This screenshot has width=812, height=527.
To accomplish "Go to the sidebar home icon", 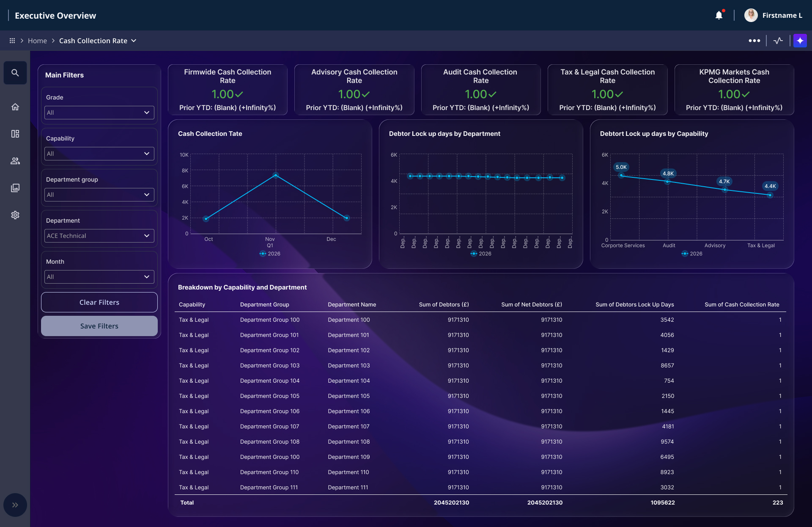I will pos(15,107).
